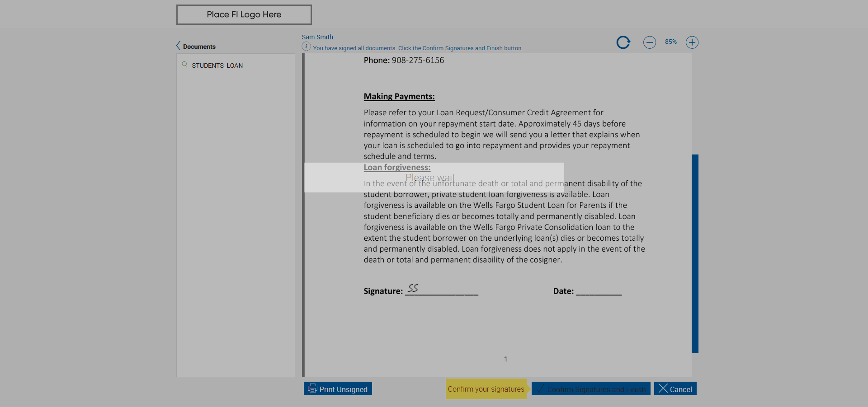Image resolution: width=868 pixels, height=407 pixels.
Task: Click the 85% zoom level value
Action: pyautogui.click(x=671, y=42)
